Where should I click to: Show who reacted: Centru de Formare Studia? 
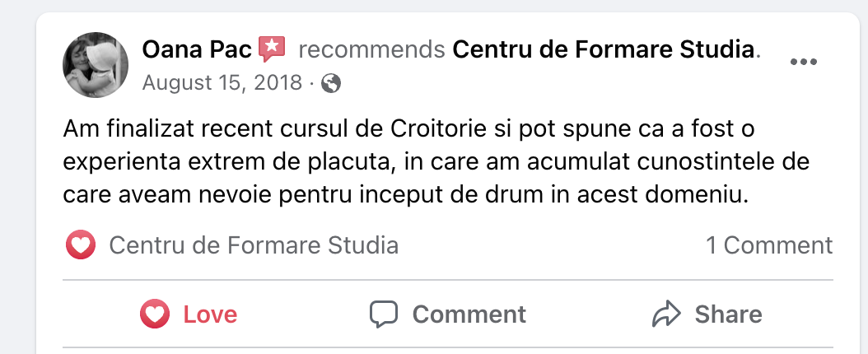[254, 245]
